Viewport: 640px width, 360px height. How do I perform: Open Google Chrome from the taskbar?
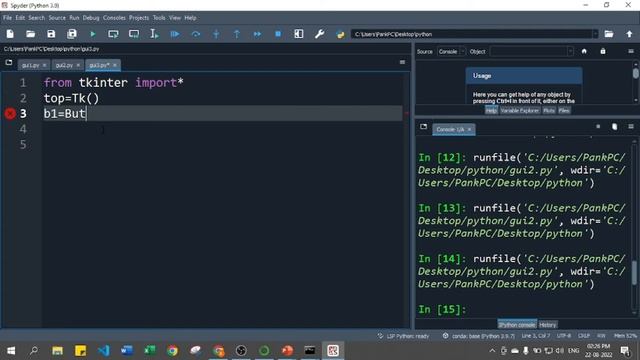172,350
